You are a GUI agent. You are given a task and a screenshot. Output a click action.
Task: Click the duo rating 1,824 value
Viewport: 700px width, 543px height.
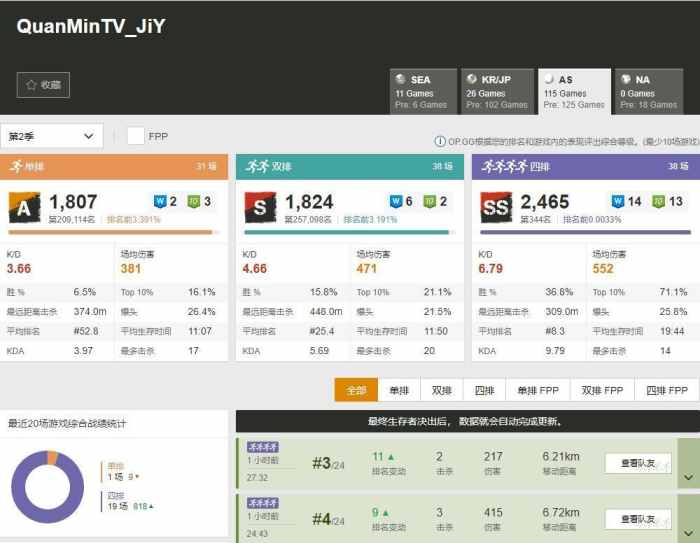[x=309, y=202]
